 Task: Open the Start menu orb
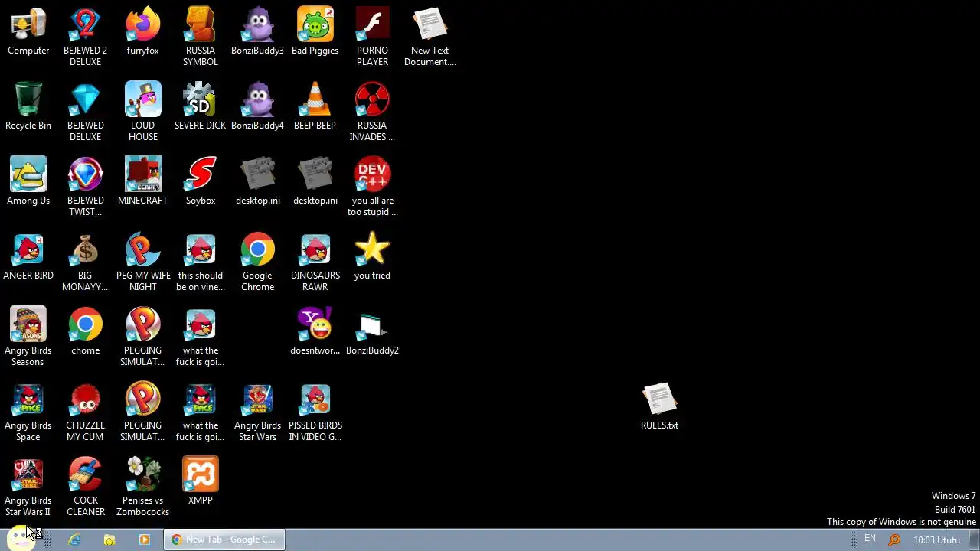tap(21, 539)
